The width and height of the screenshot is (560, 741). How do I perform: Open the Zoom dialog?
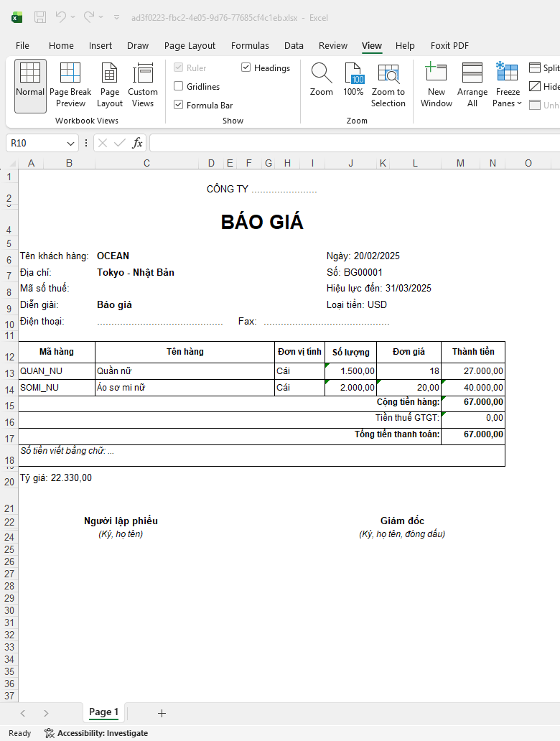tap(322, 80)
